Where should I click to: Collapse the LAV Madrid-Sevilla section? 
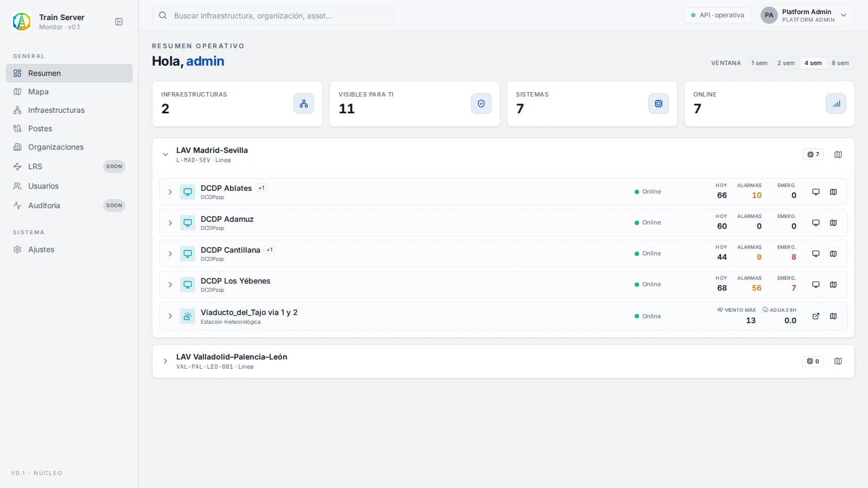[165, 155]
